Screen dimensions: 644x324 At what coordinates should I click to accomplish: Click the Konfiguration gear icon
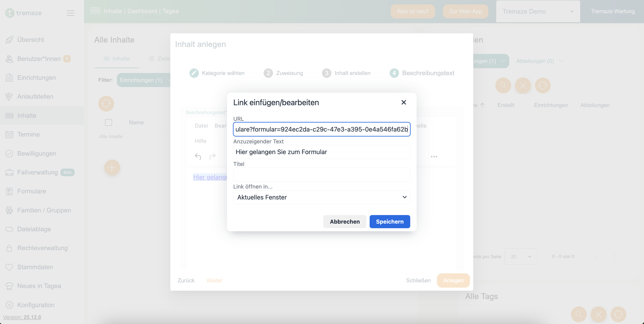9,305
